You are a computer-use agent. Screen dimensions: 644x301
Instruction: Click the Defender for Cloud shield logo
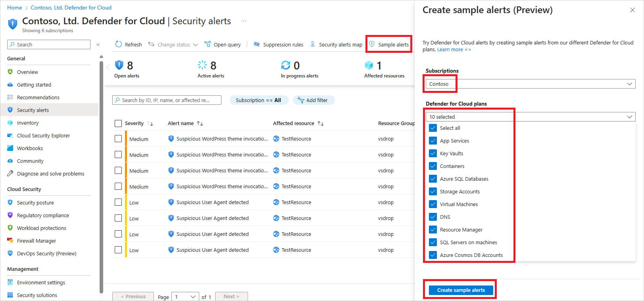point(13,24)
